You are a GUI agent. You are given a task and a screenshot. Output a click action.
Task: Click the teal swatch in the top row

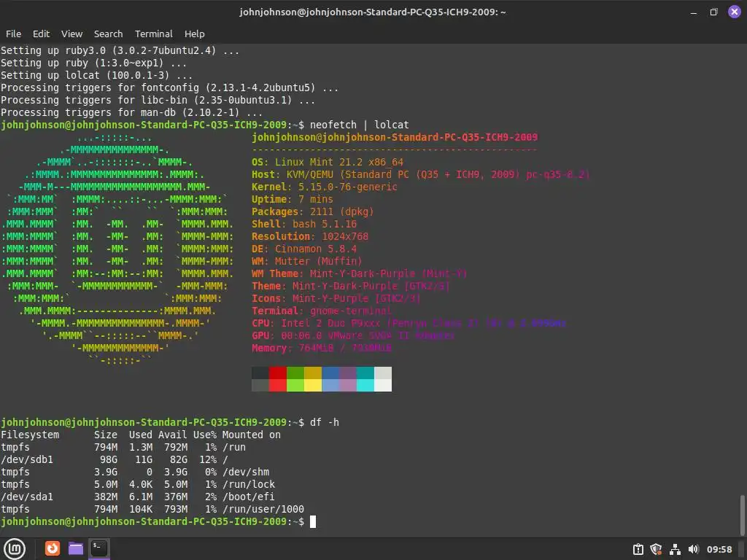[x=365, y=373]
